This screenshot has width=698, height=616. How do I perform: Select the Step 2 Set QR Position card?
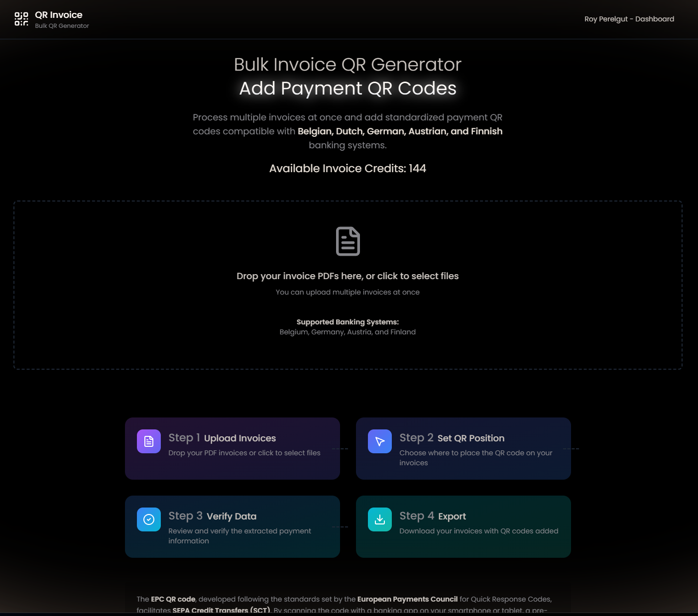tap(463, 448)
